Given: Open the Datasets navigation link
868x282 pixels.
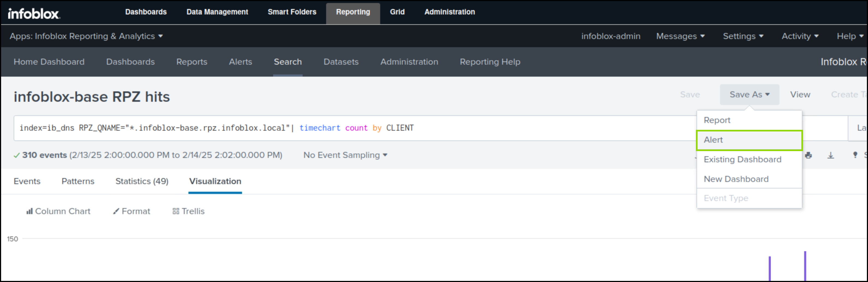Looking at the screenshot, I should (341, 62).
